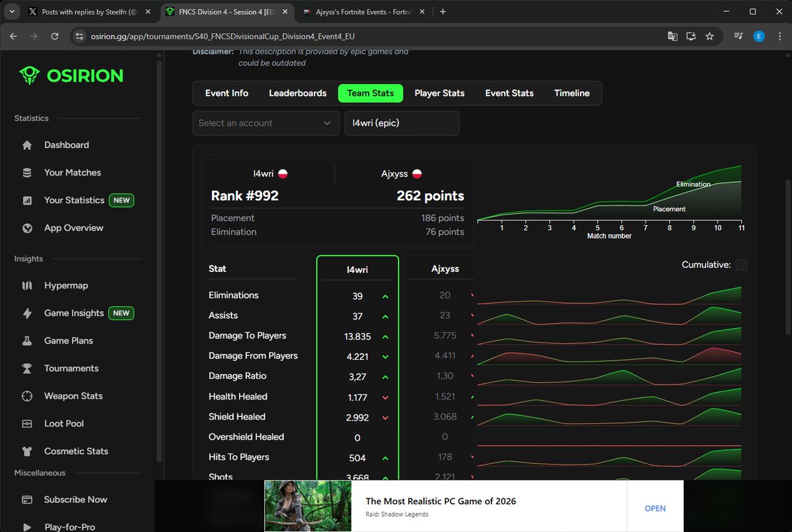Click Hits To Players up arrow

click(385, 458)
